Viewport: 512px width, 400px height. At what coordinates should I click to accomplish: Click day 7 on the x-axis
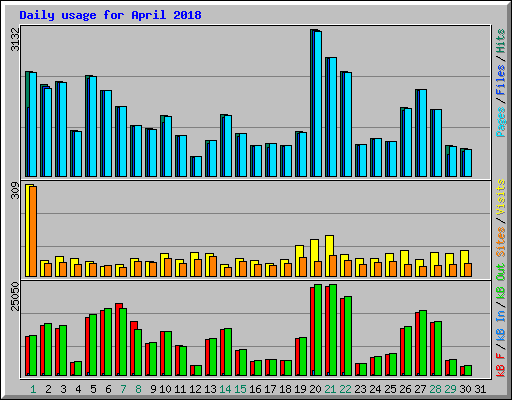pyautogui.click(x=123, y=389)
